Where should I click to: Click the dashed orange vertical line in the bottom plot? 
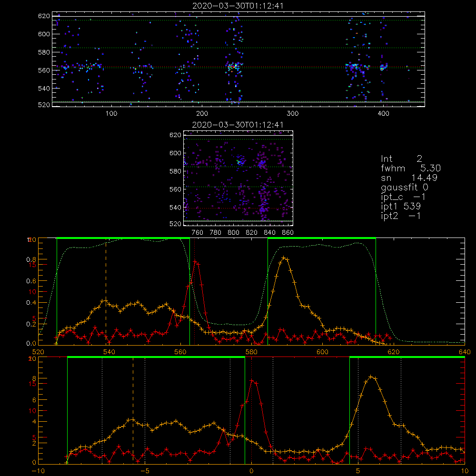(x=133, y=411)
